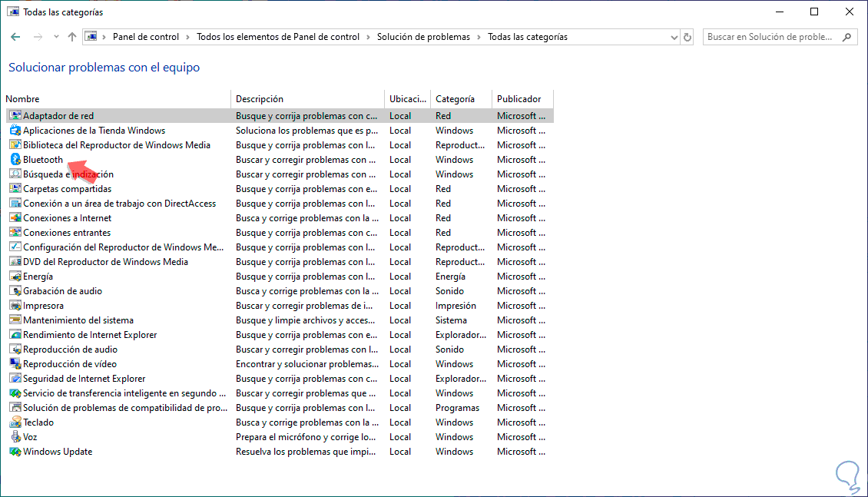Open recent locations dropdown arrow
Viewport: 868px width, 497px height.
click(56, 37)
